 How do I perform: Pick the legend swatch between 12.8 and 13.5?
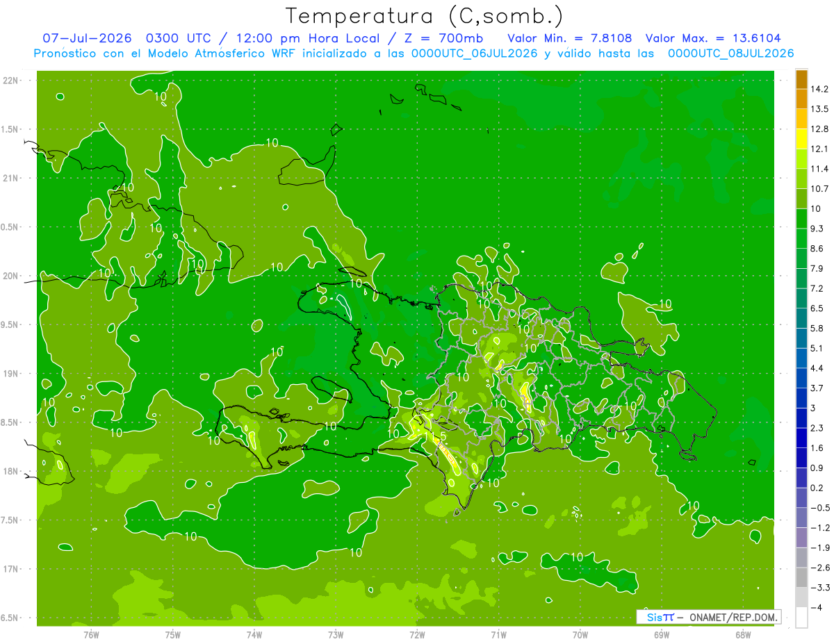(801, 119)
